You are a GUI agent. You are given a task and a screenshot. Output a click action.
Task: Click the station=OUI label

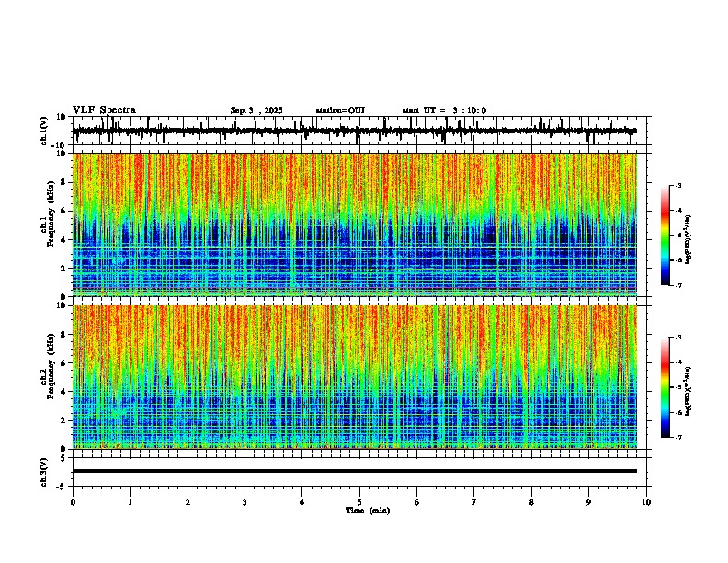pyautogui.click(x=340, y=110)
